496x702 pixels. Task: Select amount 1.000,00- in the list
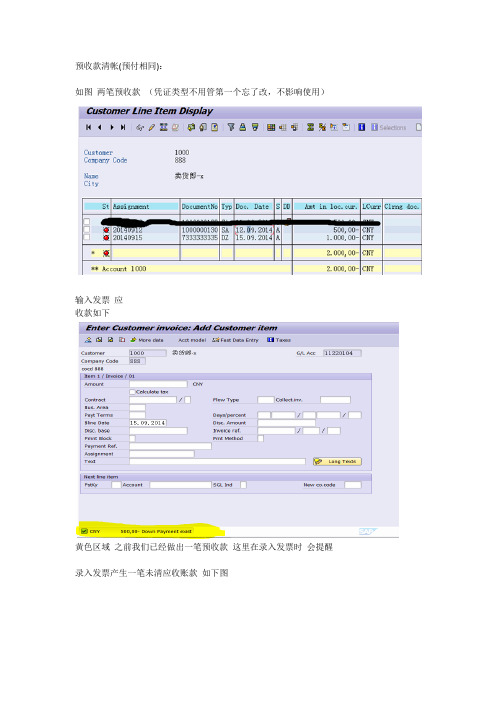[342, 238]
